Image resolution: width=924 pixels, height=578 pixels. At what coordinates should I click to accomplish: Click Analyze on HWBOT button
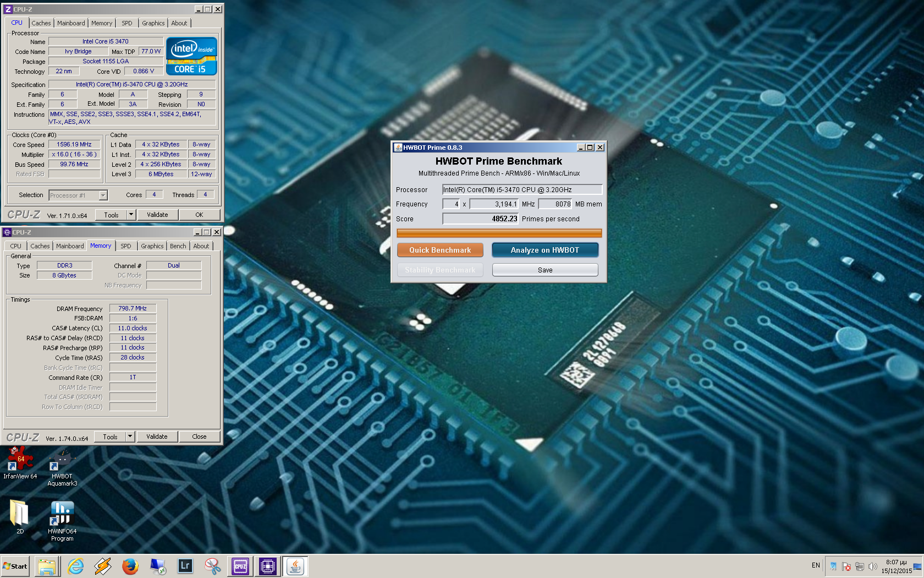(x=545, y=250)
